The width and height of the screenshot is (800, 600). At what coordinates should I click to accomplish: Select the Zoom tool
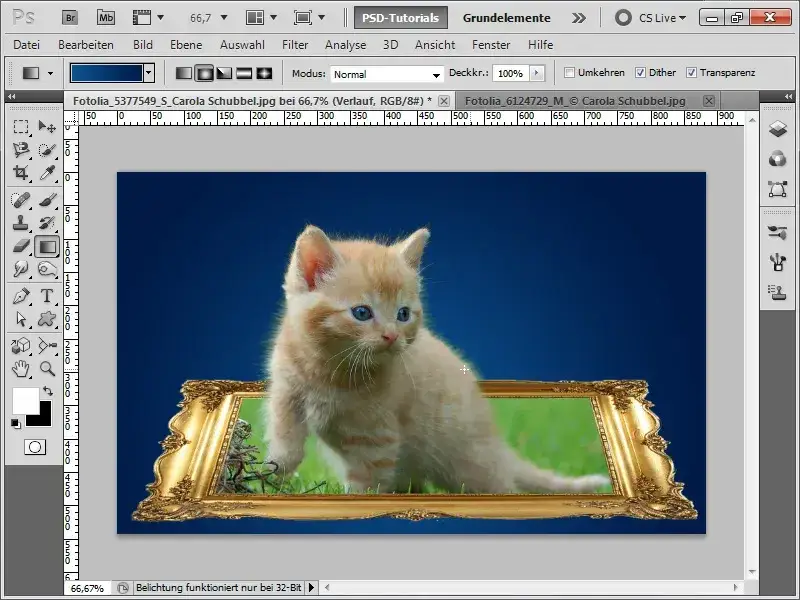[46, 366]
